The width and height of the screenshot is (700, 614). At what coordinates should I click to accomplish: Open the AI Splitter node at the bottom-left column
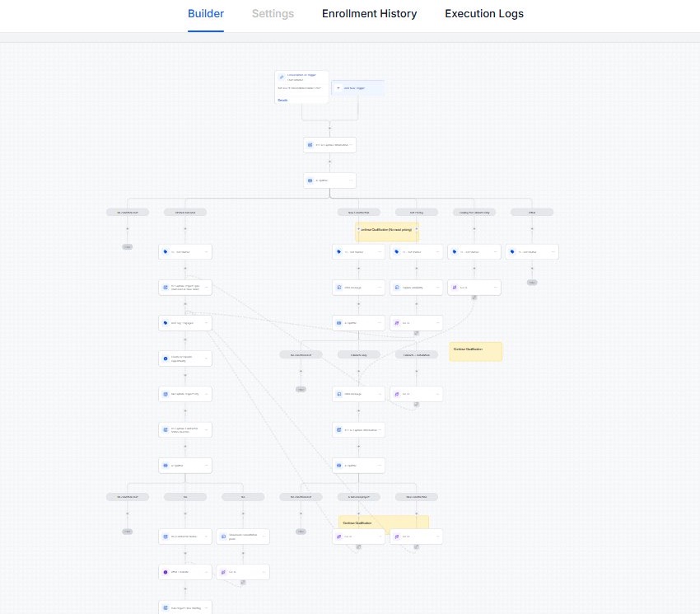tap(185, 465)
